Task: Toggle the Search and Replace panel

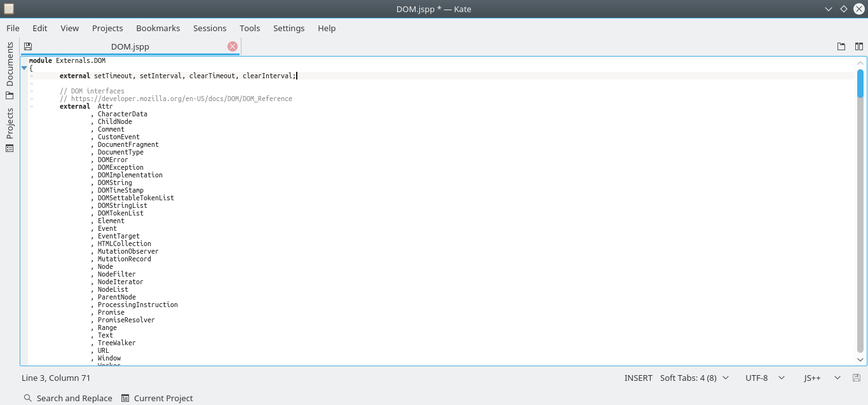Action: click(x=68, y=398)
